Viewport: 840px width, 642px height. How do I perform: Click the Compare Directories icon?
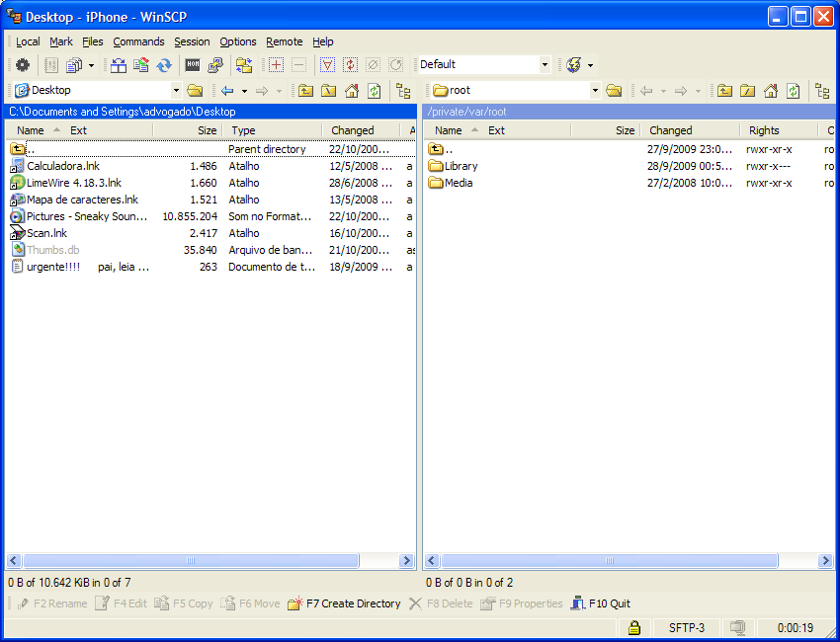(119, 65)
